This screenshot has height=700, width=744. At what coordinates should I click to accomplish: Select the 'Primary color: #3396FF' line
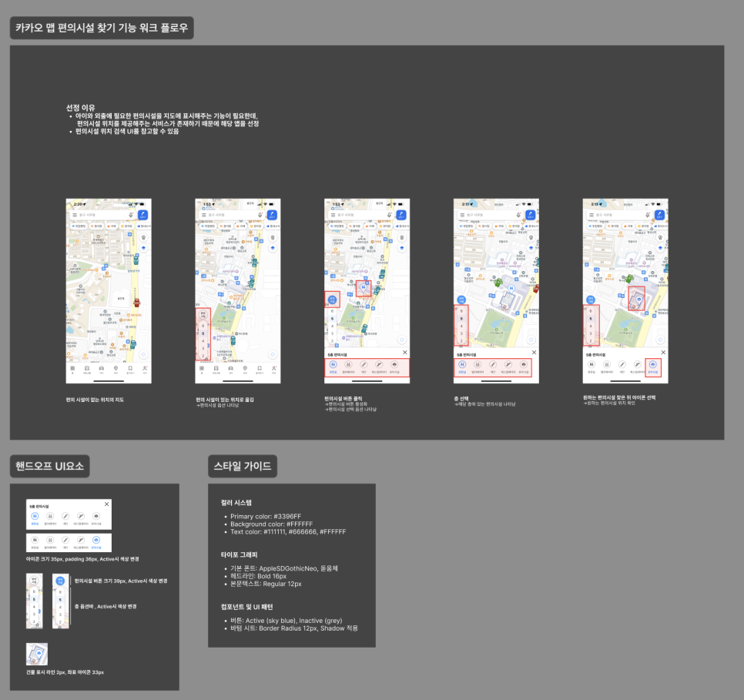[266, 517]
